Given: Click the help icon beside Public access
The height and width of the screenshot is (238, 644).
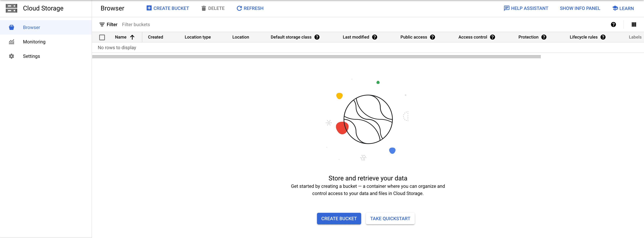Looking at the screenshot, I should 432,37.
